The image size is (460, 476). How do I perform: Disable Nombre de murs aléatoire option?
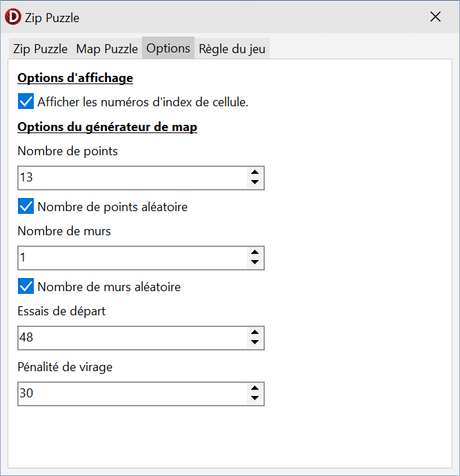coord(26,286)
